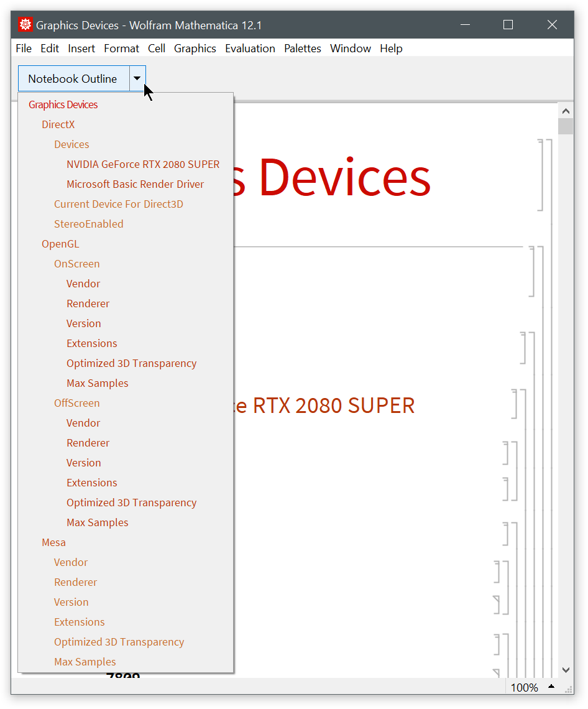The height and width of the screenshot is (709, 588).
Task: Go to Current Device For Direct3D entry
Action: point(118,204)
